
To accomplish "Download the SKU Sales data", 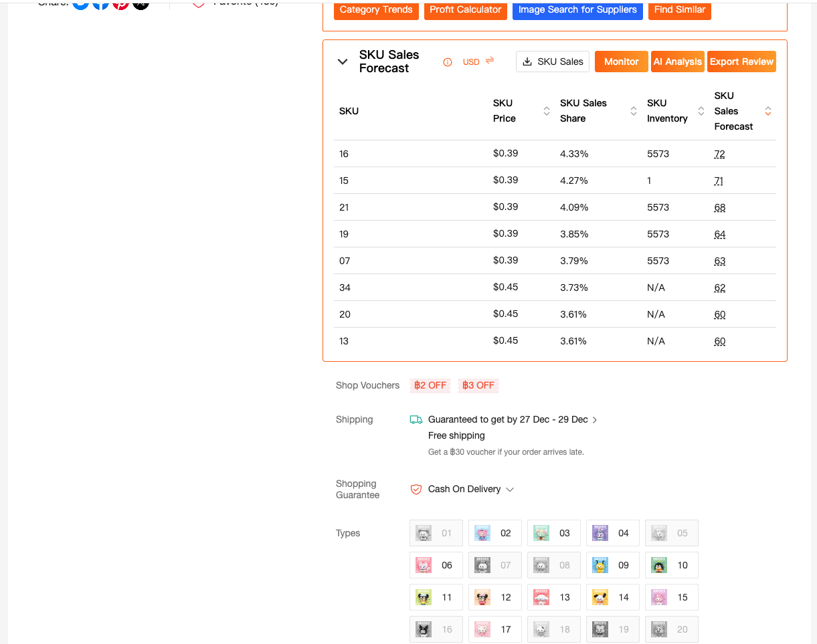I will [x=553, y=62].
